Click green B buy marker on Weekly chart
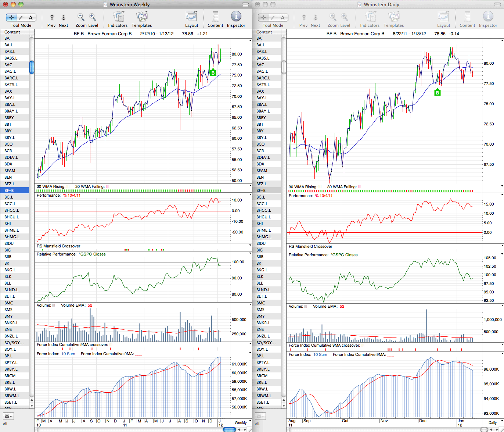 pyautogui.click(x=213, y=73)
